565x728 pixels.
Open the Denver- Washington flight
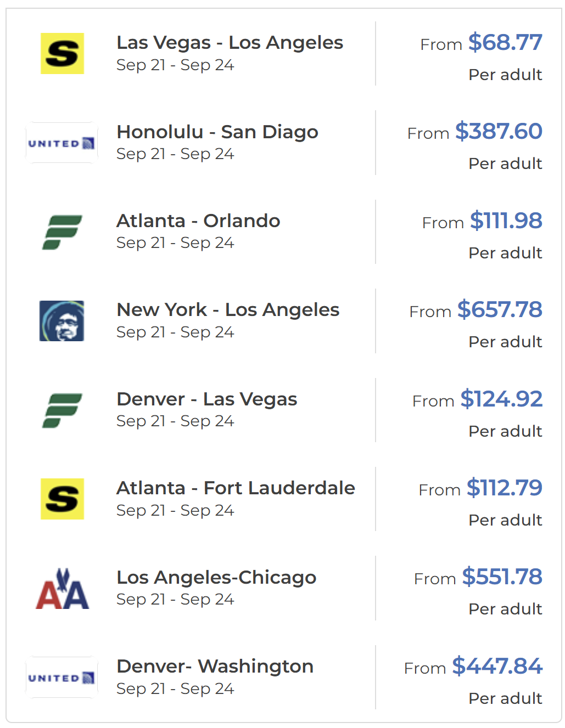pos(215,667)
